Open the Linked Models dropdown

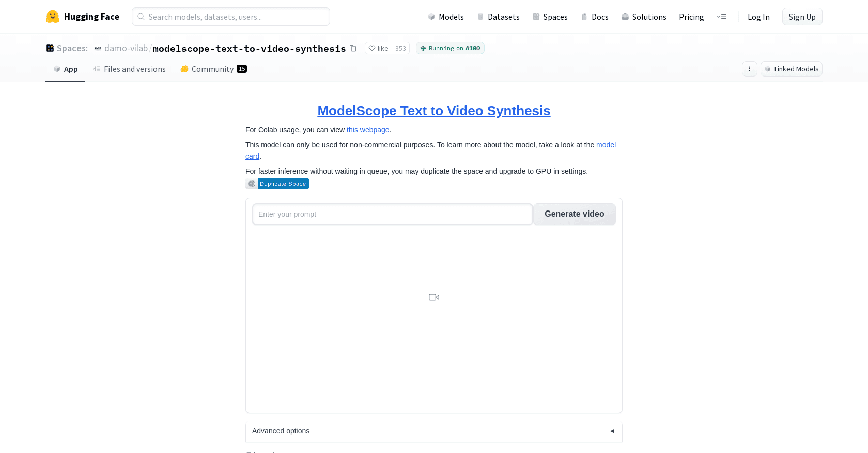[x=791, y=69]
